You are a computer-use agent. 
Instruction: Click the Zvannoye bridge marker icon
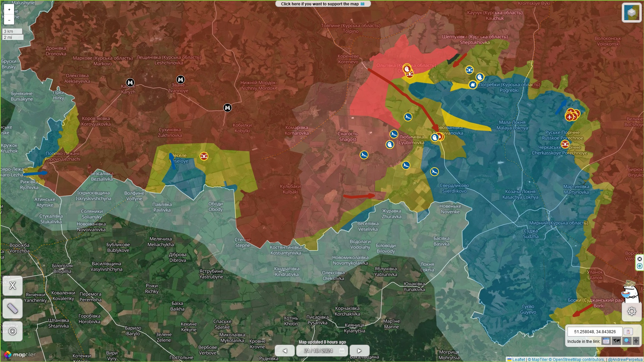181,80
